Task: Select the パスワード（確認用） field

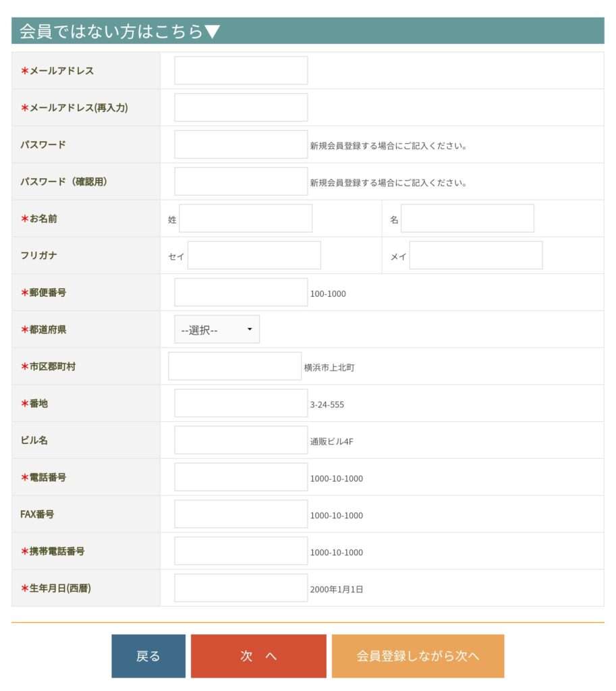Action: coord(241,182)
